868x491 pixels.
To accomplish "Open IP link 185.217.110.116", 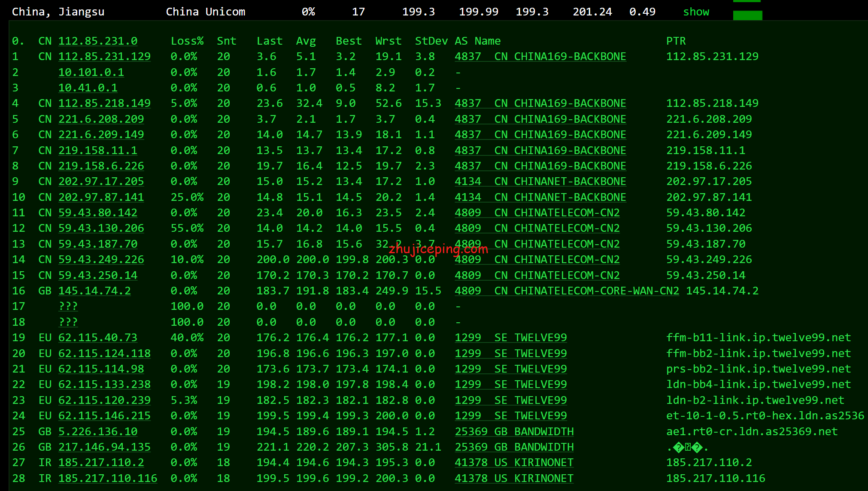I will 108,479.
